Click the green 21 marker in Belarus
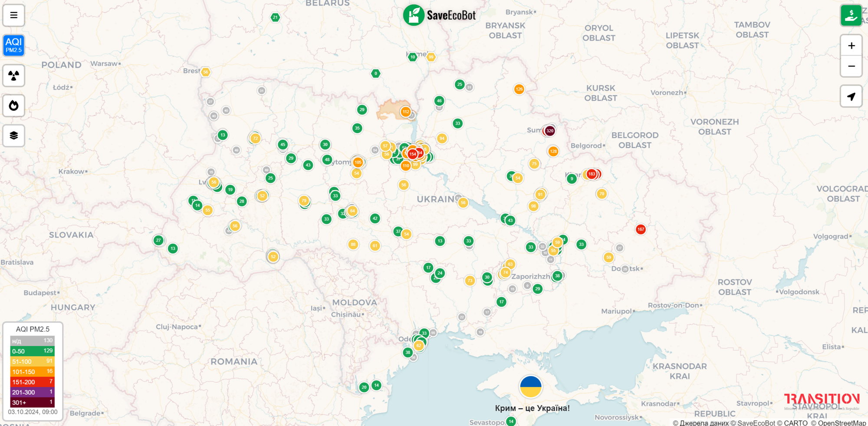 pos(275,17)
